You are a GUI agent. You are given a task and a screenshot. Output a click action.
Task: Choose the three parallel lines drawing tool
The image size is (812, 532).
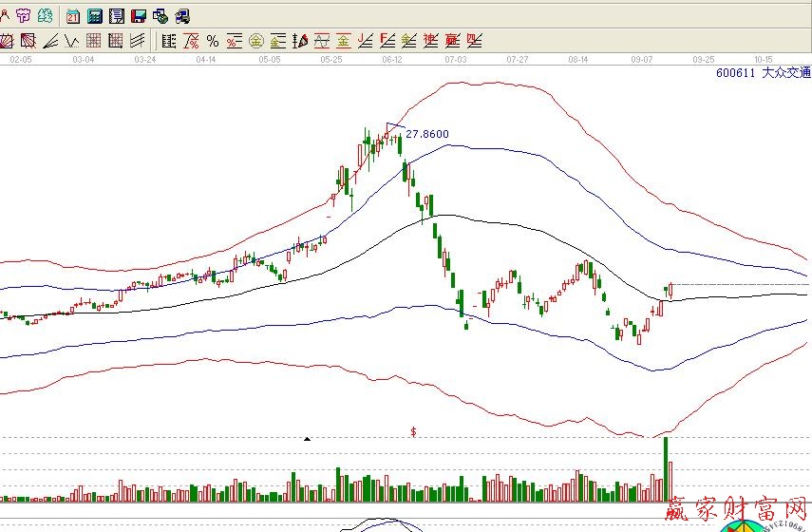[137, 41]
